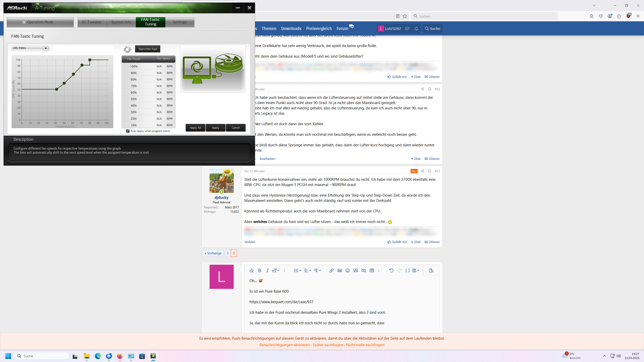Toggle Auto apply when program starts checkbox
Image resolution: width=644 pixels, height=362 pixels.
[x=128, y=131]
